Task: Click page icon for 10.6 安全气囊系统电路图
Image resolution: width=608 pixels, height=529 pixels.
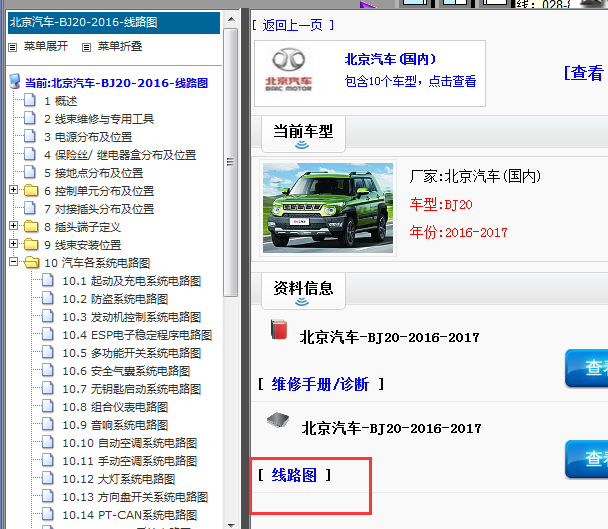Action: (x=48, y=370)
